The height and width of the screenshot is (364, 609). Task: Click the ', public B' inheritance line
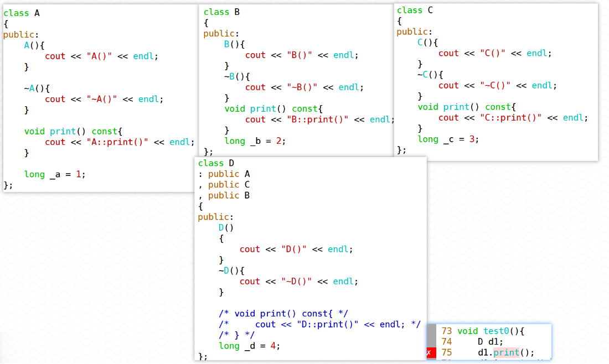224,196
